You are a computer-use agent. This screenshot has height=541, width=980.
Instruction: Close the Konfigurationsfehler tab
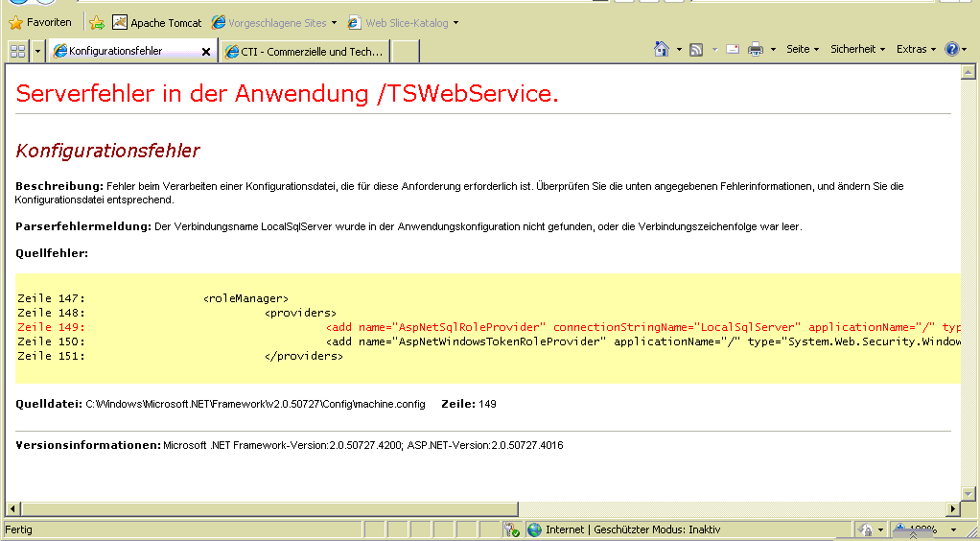[205, 52]
